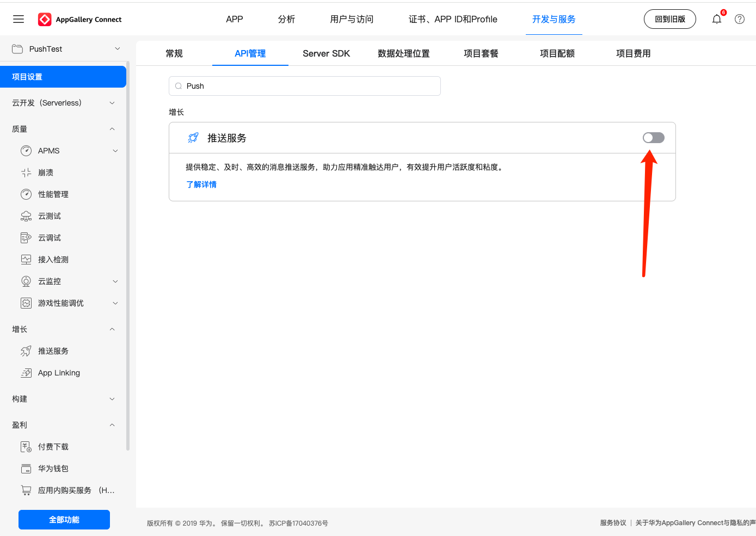Expand the 云开发 (Serverless) section
The image size is (756, 536).
[x=112, y=103]
